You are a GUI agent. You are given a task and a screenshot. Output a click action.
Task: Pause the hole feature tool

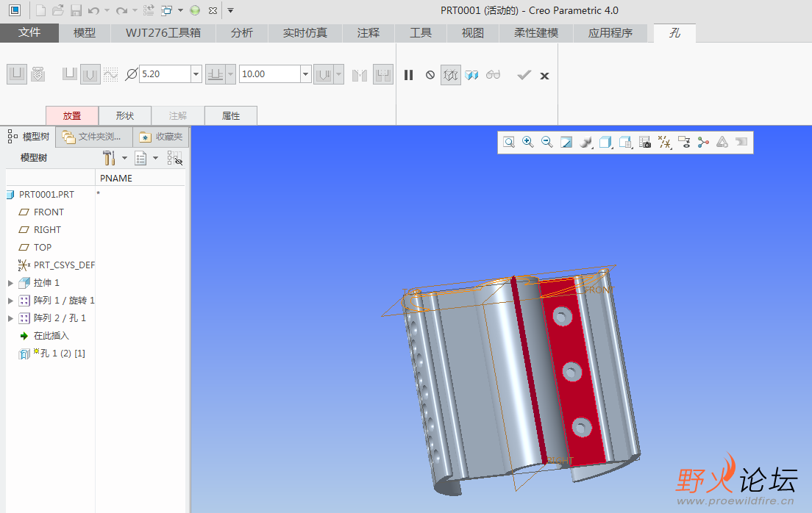point(409,75)
